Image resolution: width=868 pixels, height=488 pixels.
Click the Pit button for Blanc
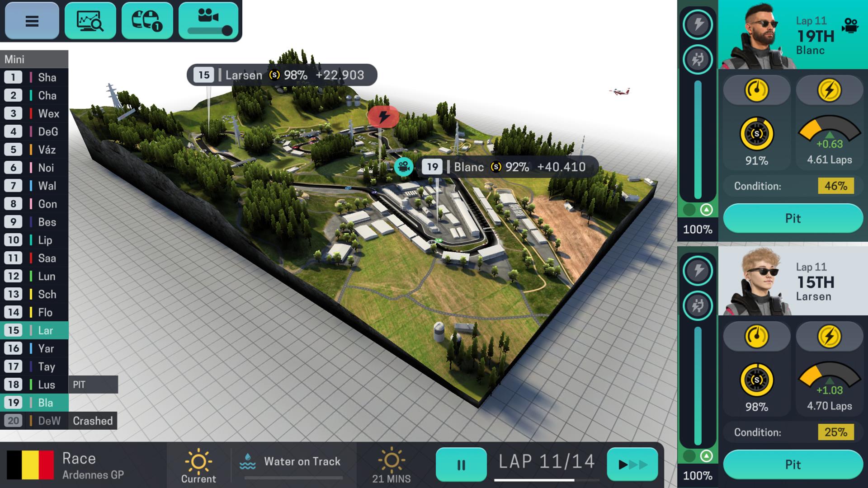click(793, 218)
